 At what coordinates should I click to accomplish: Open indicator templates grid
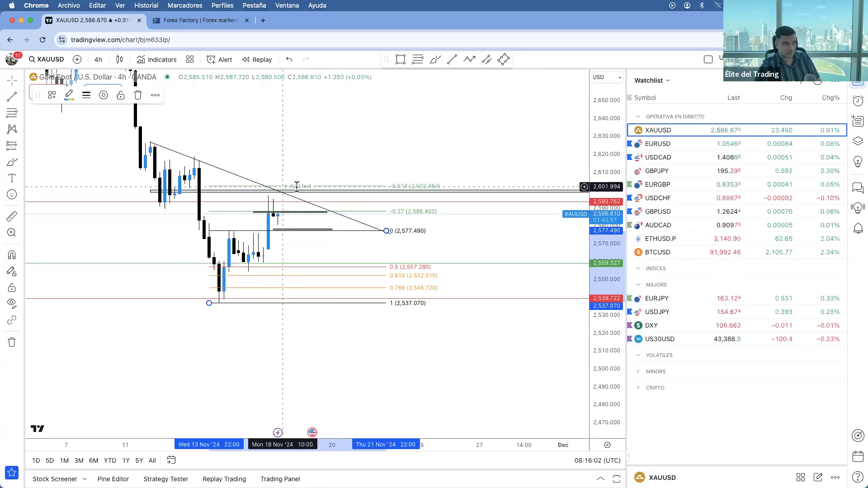pyautogui.click(x=190, y=59)
